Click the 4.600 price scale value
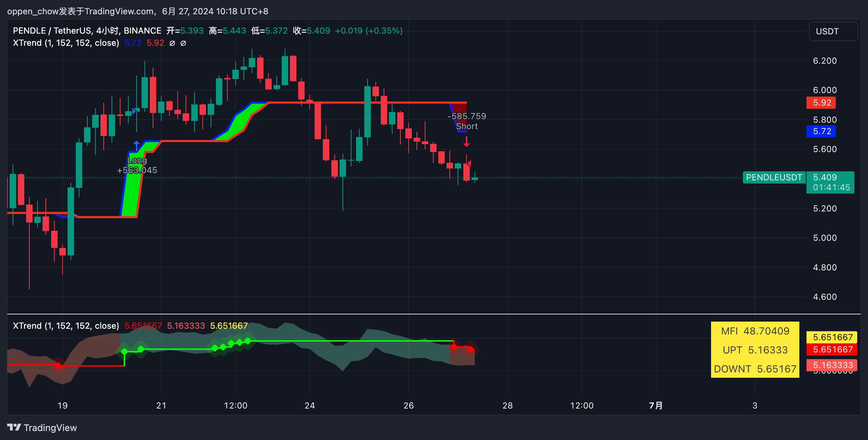 pyautogui.click(x=825, y=297)
